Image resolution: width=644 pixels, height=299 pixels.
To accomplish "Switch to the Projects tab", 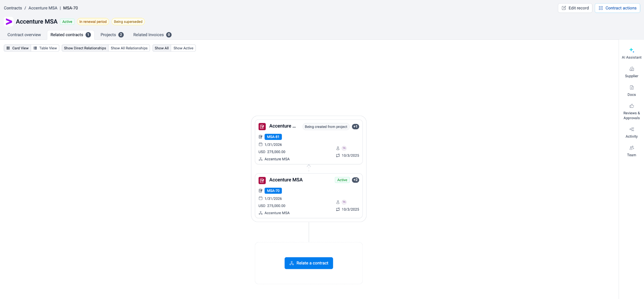I will 112,35.
